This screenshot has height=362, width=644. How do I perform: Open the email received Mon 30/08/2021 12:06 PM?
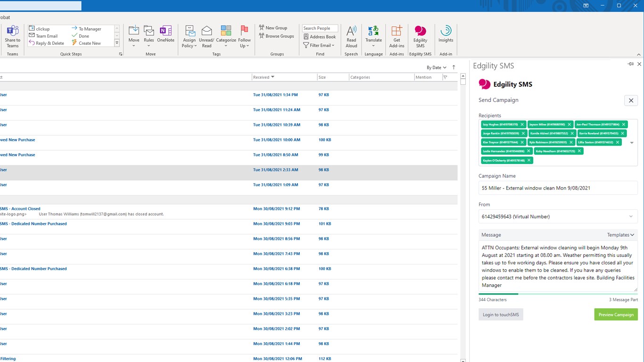pos(229,359)
